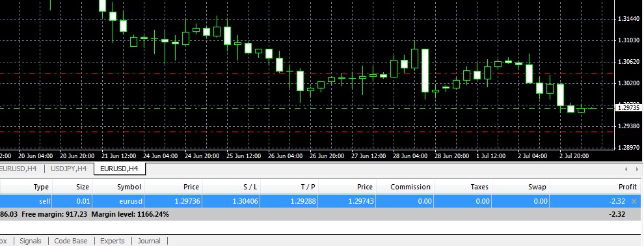
Task: Open the Code Base tab
Action: (71, 241)
